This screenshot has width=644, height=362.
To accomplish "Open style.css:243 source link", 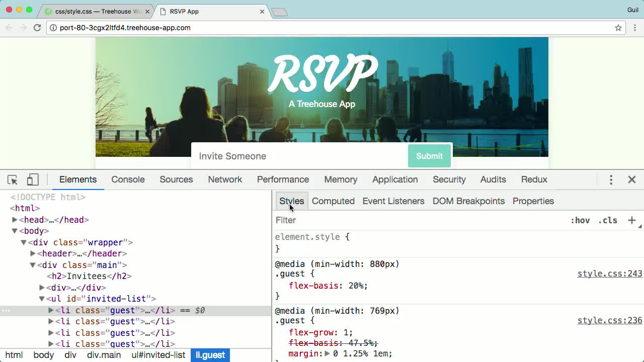I will (x=610, y=274).
